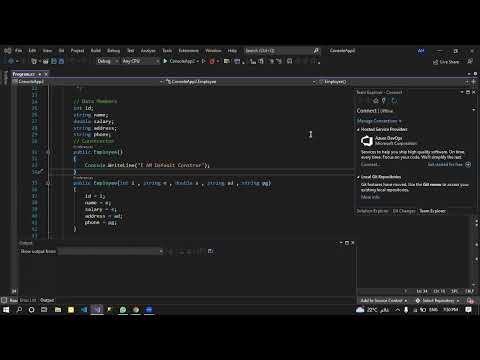Close the Program.cs tab
The height and width of the screenshot is (360, 480).
(x=46, y=74)
